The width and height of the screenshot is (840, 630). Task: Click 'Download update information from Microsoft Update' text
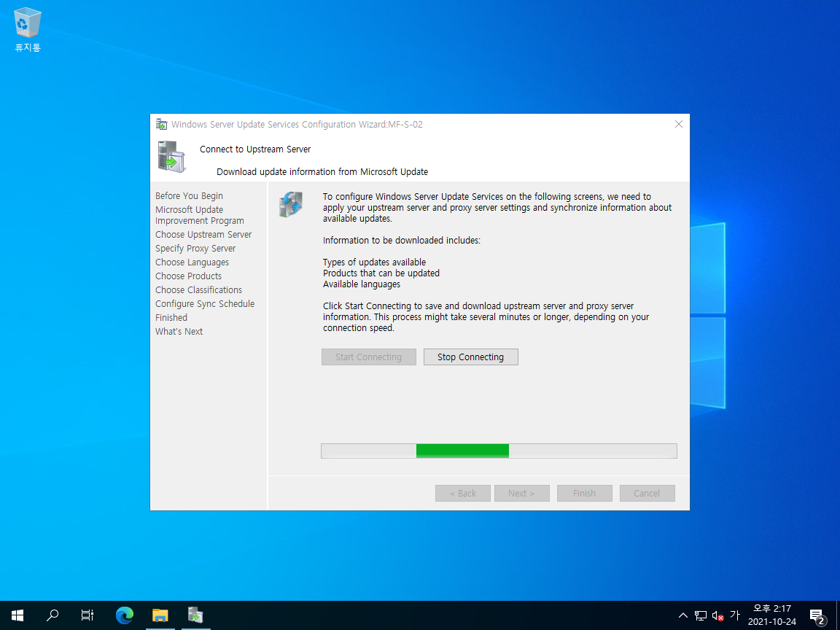point(322,172)
